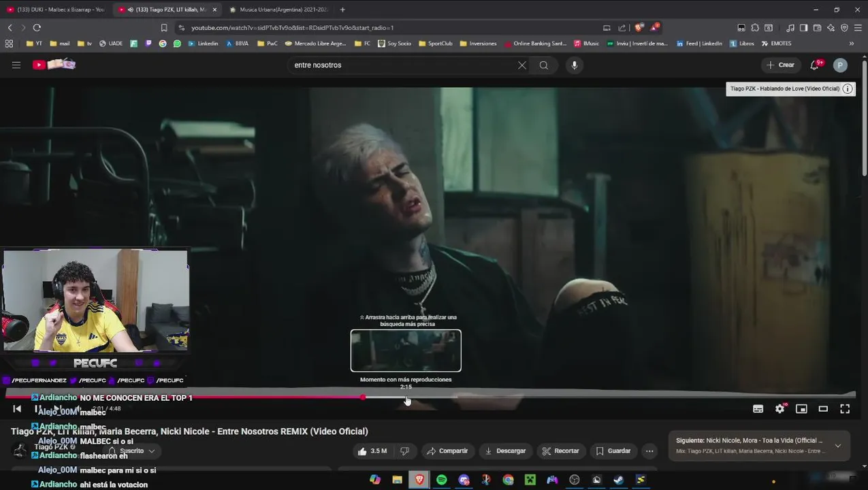Open the LinkedIn bookmark
The height and width of the screenshot is (490, 868).
203,44
